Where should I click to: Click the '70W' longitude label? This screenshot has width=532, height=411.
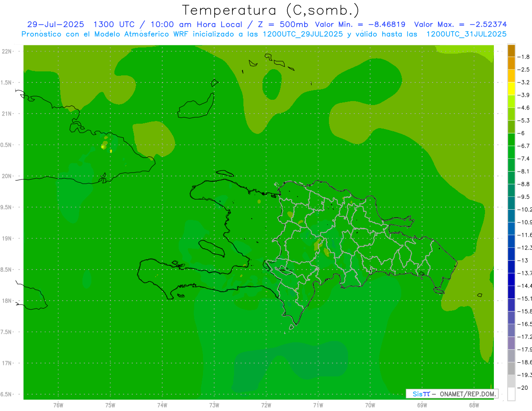(x=370, y=405)
